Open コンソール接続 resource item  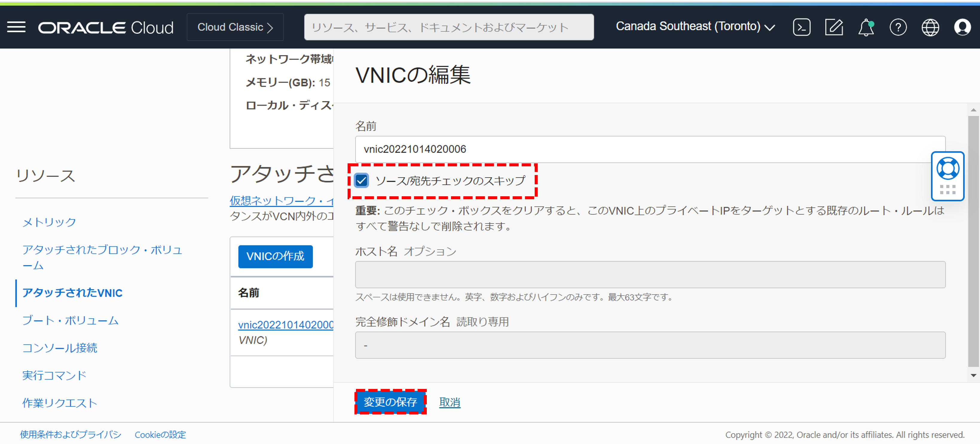[60, 348]
